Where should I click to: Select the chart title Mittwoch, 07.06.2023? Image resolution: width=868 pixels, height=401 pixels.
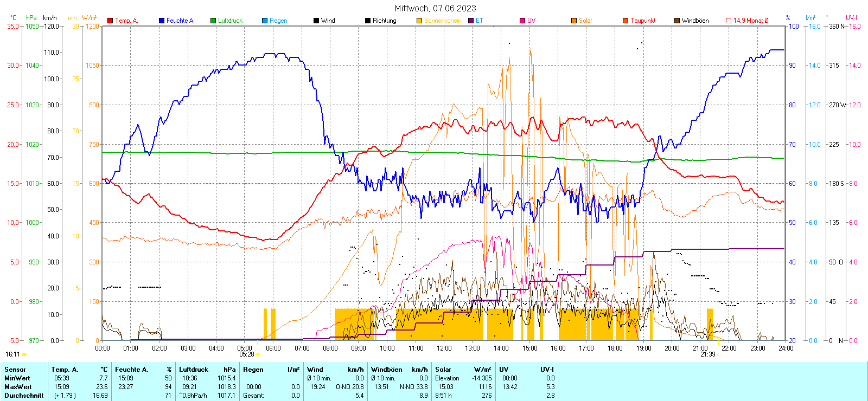(435, 8)
